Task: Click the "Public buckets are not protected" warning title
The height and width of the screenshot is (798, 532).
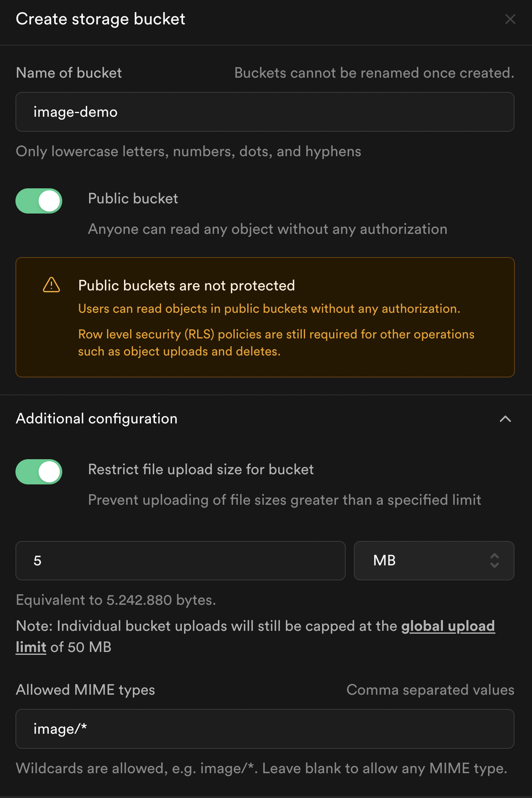Action: click(186, 286)
